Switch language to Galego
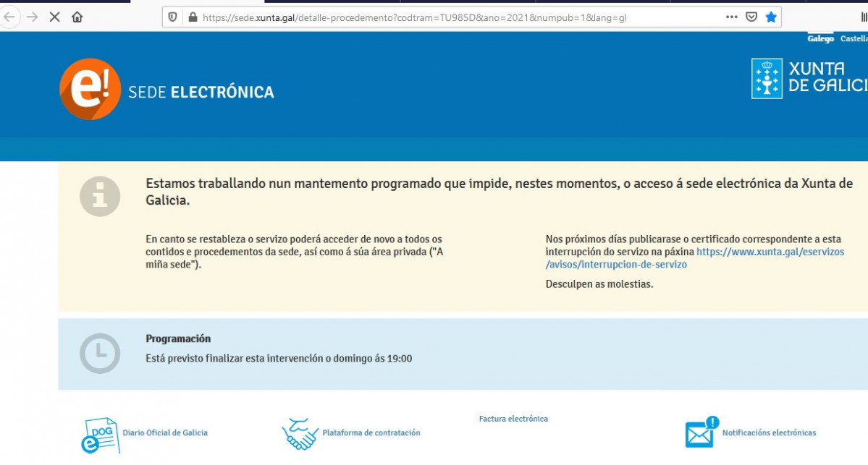This screenshot has width=868, height=465. point(820,39)
